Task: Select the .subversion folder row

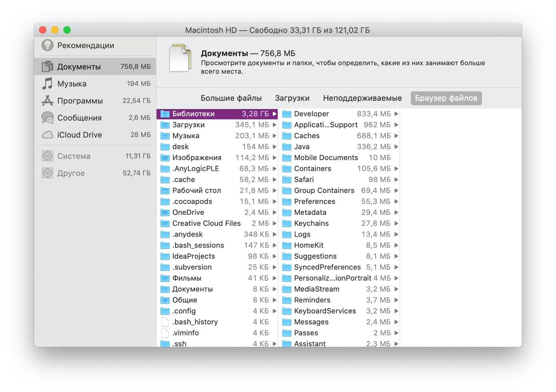Action: coord(217,267)
